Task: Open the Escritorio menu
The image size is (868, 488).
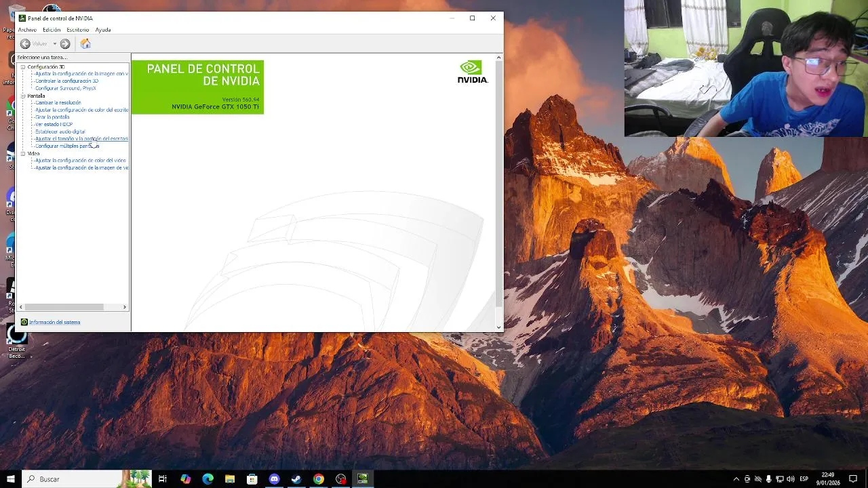Action: pyautogui.click(x=78, y=30)
